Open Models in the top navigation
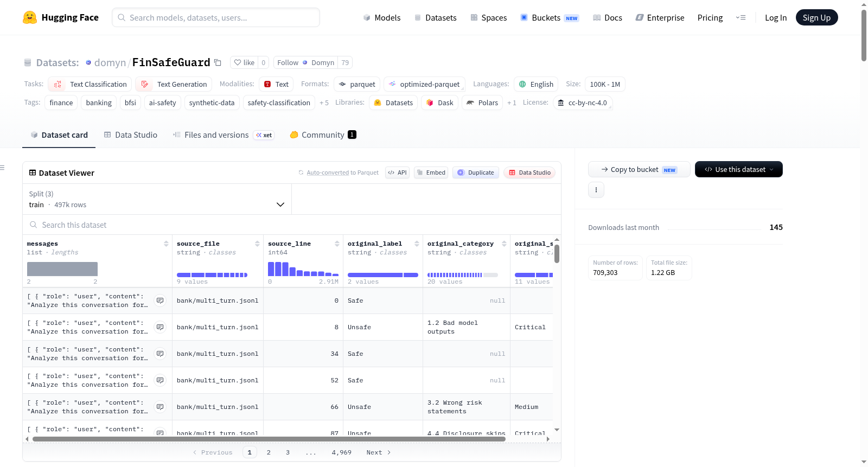This screenshot has width=868, height=467. (382, 17)
